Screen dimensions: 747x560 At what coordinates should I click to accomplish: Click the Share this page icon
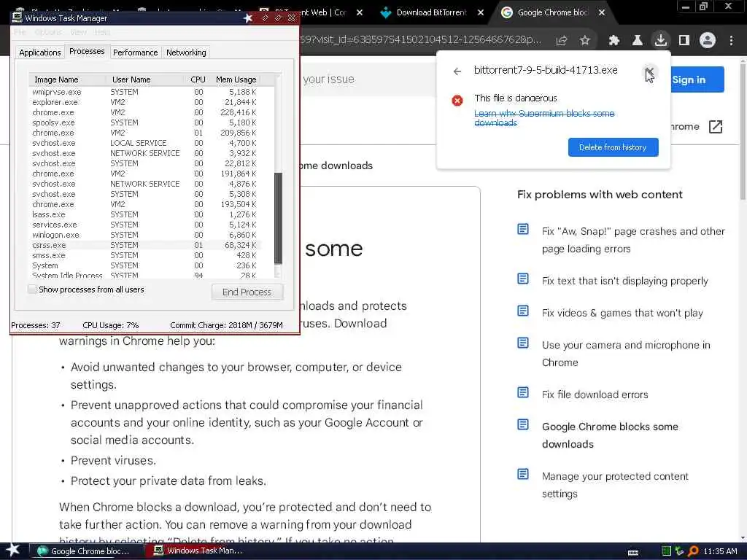click(x=562, y=41)
